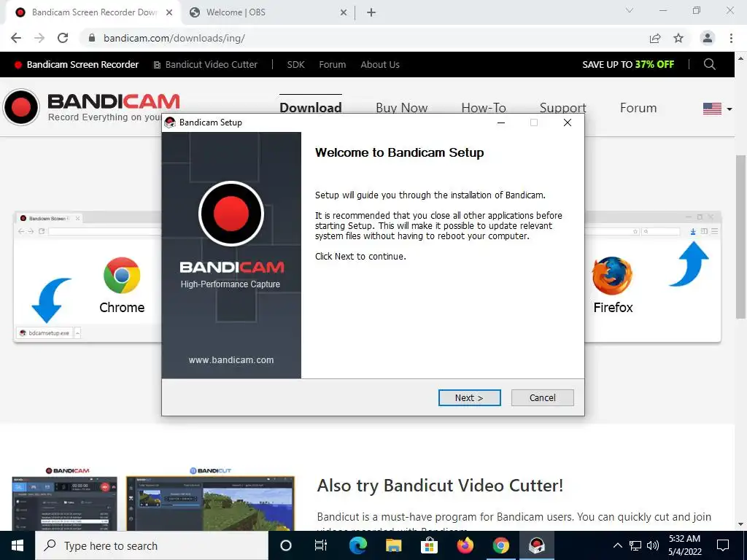
Task: Open the taskbar clock showing 5:32 AM
Action: tap(684, 545)
